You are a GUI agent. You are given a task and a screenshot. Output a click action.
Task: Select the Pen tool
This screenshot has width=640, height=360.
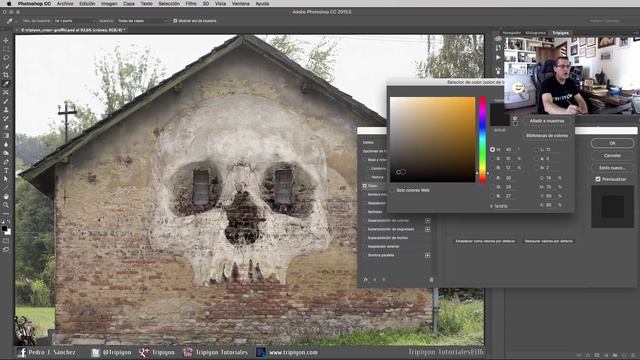[6, 162]
